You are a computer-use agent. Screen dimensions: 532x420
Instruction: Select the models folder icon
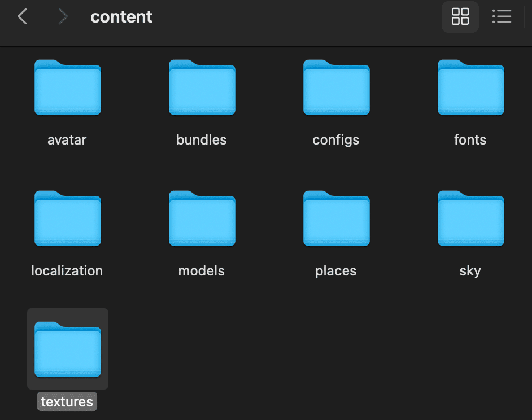tap(202, 218)
